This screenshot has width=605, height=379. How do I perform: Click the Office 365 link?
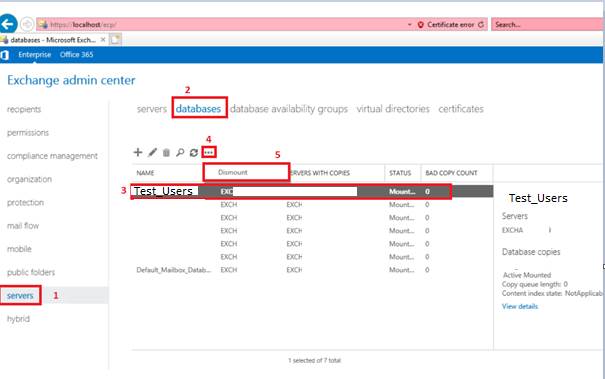click(x=76, y=54)
